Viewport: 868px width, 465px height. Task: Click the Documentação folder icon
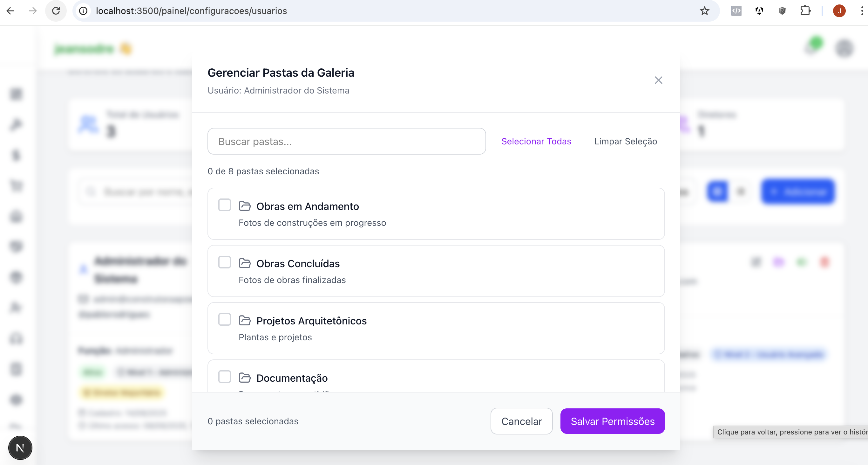(245, 378)
